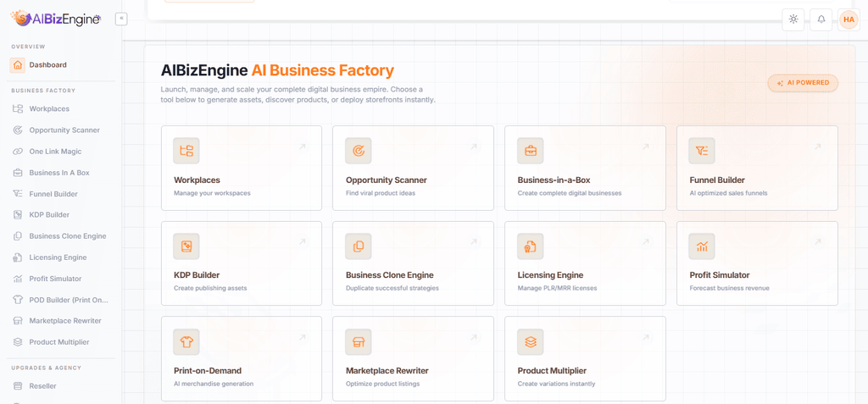Screen dimensions: 868x404
Task: Click 'Optimize product listings' description
Action: coord(383,384)
